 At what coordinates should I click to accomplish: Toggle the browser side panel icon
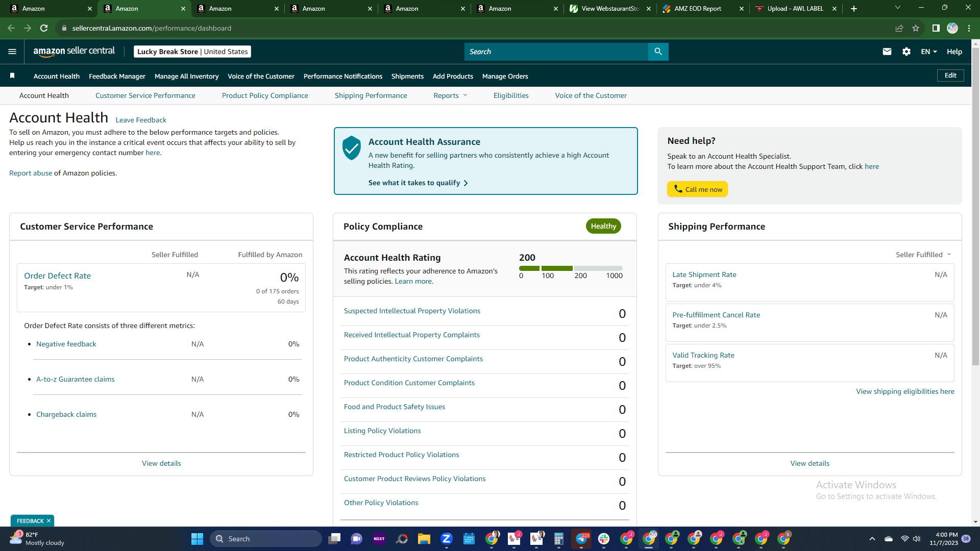point(936,28)
